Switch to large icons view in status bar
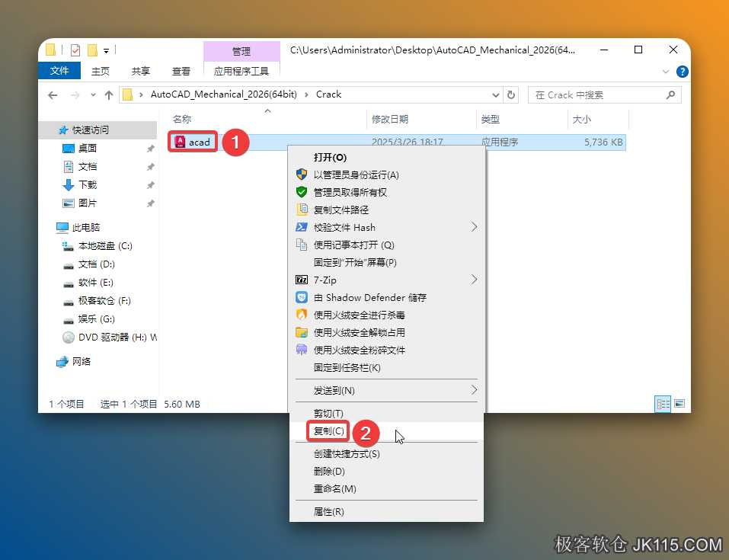 tap(679, 404)
